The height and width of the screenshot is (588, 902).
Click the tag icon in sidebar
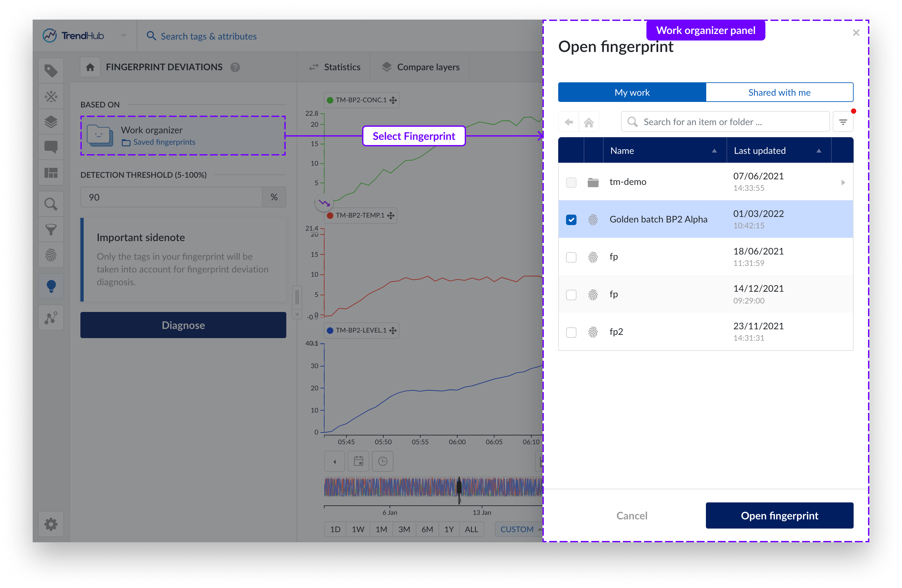(51, 71)
